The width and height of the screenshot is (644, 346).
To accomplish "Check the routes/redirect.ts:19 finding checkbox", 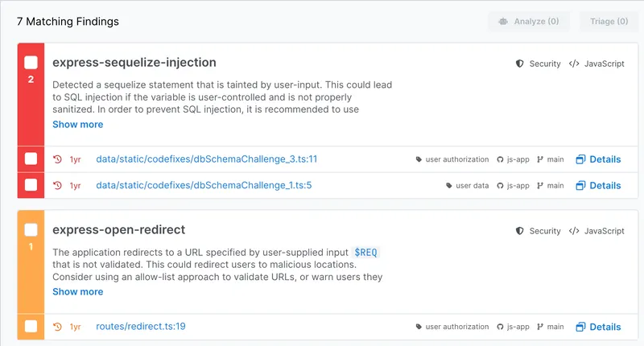I will click(31, 327).
